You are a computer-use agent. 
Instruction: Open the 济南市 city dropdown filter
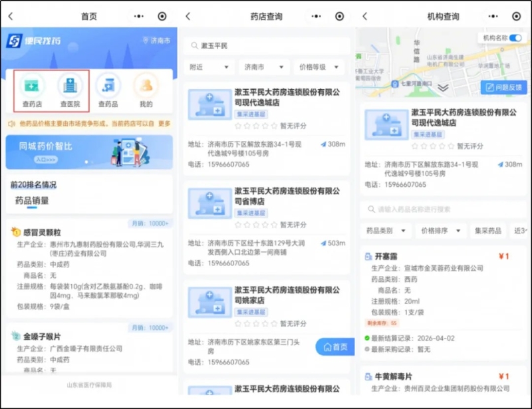pyautogui.click(x=264, y=67)
